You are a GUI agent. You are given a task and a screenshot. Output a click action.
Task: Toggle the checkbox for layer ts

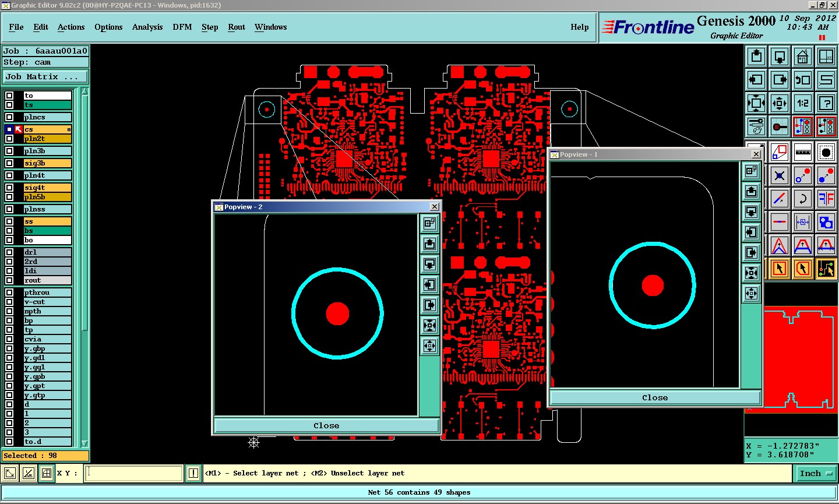pyautogui.click(x=9, y=105)
